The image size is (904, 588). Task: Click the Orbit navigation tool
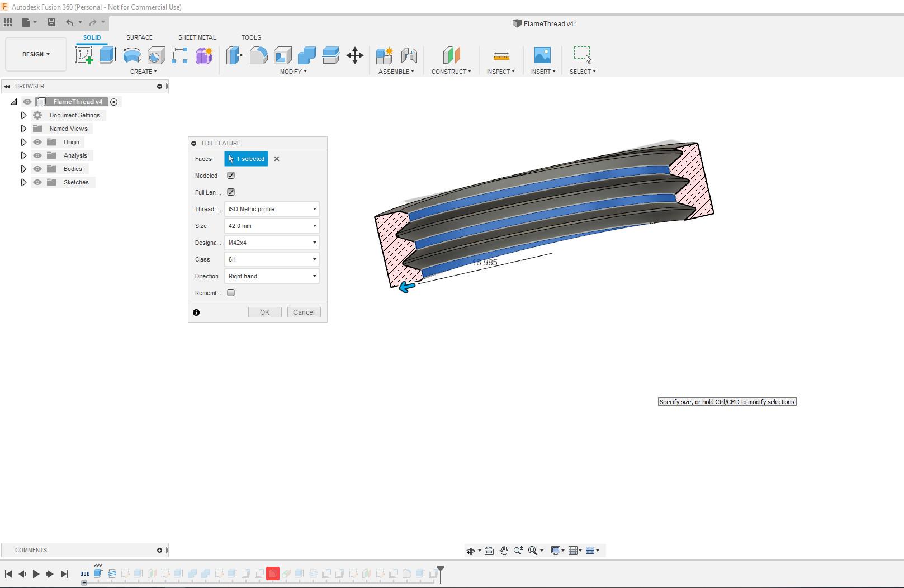(x=471, y=551)
